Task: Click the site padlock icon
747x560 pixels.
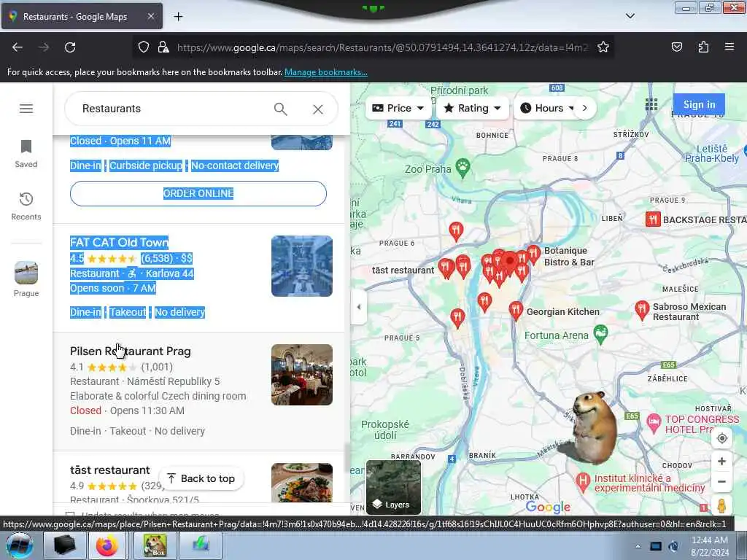Action: point(163,47)
